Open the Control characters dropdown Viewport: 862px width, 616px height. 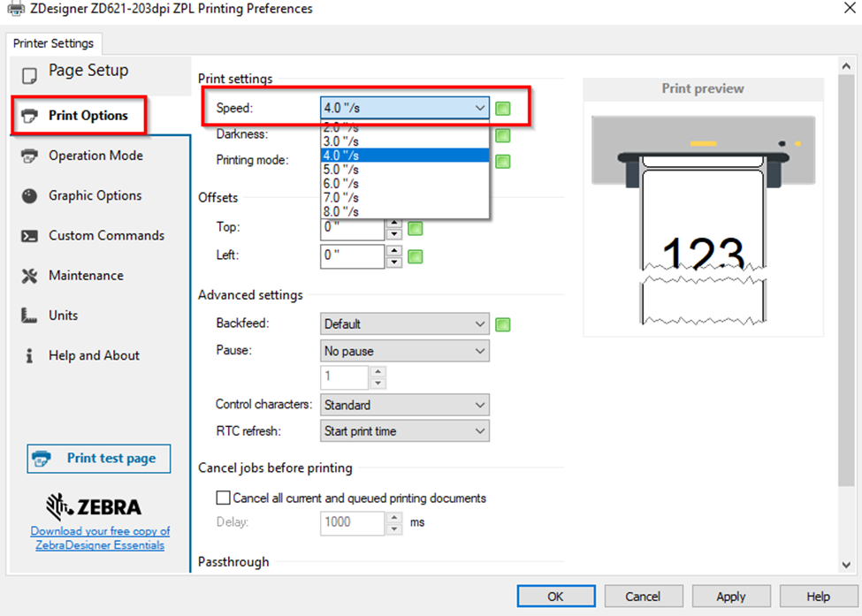(405, 405)
